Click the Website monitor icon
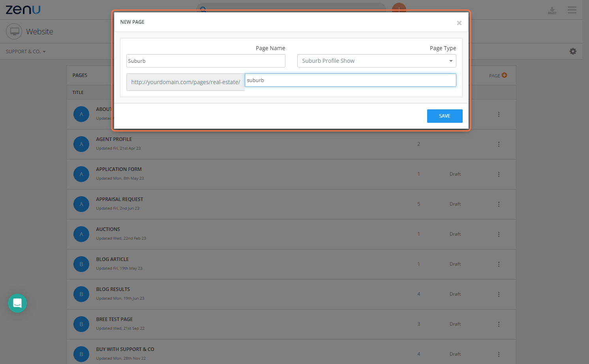 [14, 32]
